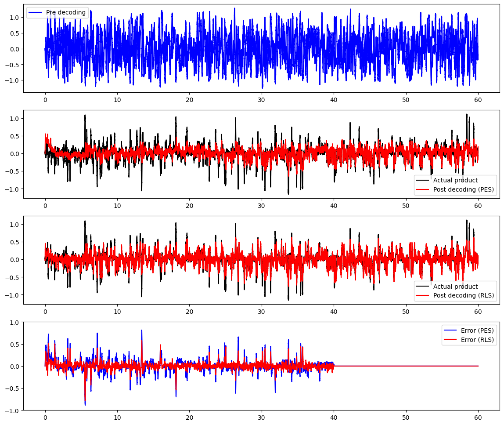Click 'Post decoding (PES)' legend text

(x=464, y=189)
